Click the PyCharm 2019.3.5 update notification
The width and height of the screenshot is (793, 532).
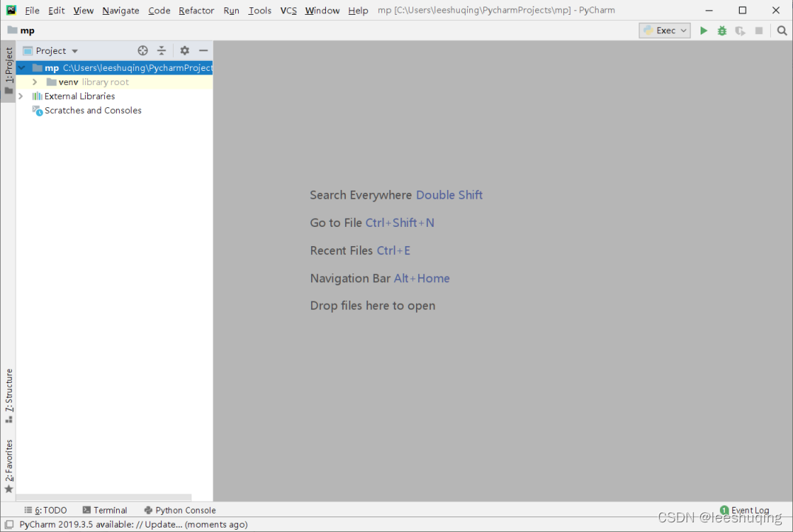134,525
